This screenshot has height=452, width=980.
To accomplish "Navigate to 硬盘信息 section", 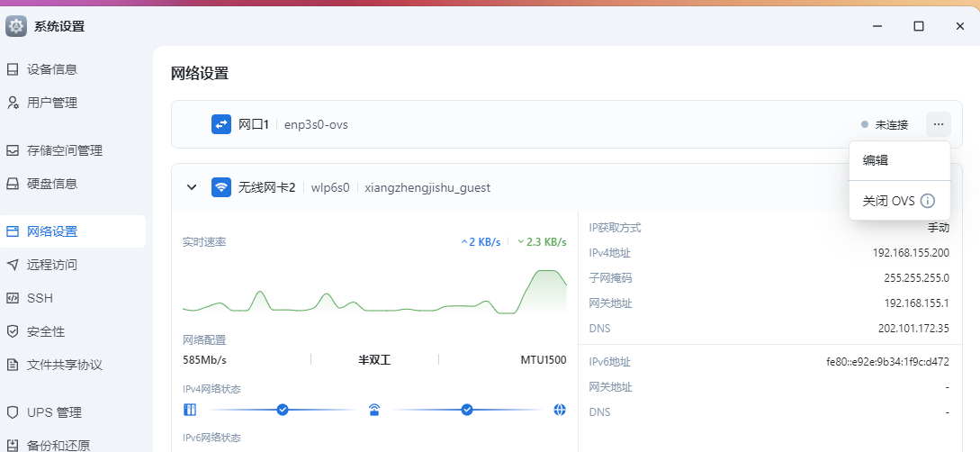I will coord(52,184).
